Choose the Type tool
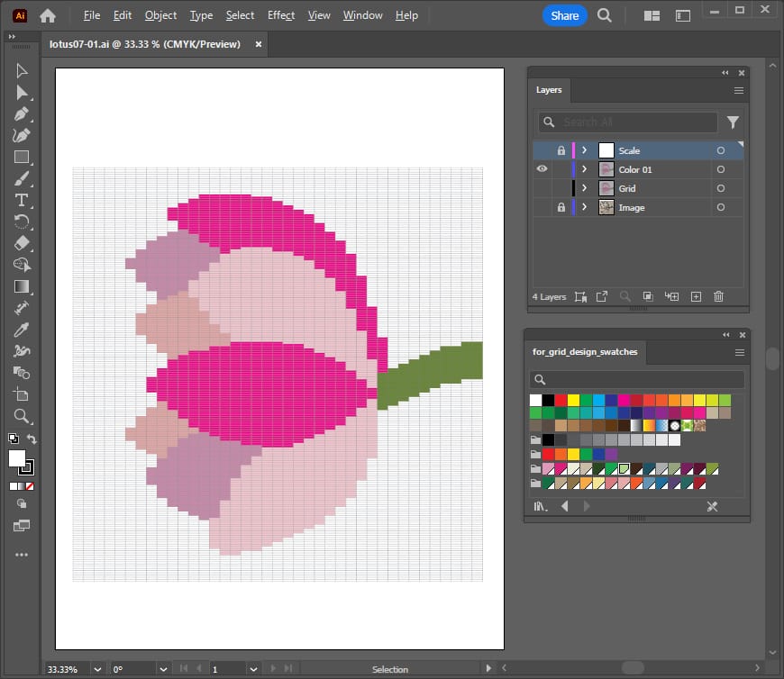Screen dimensions: 784x679 22,200
